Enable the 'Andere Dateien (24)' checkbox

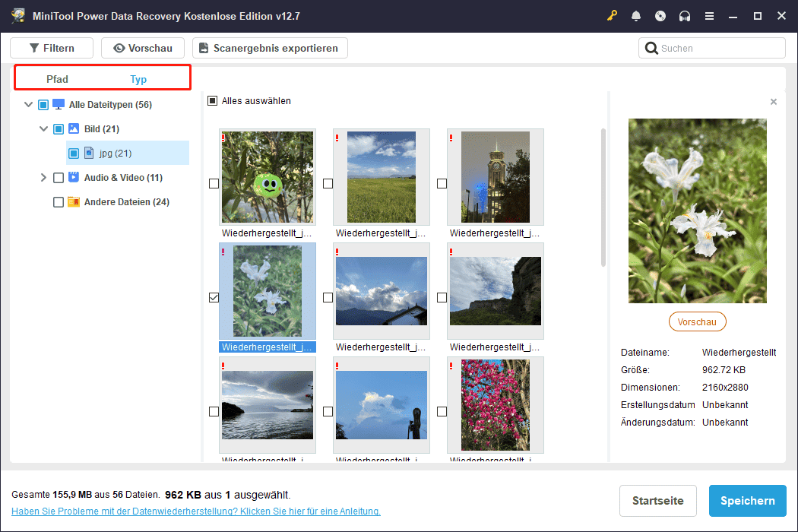[59, 202]
